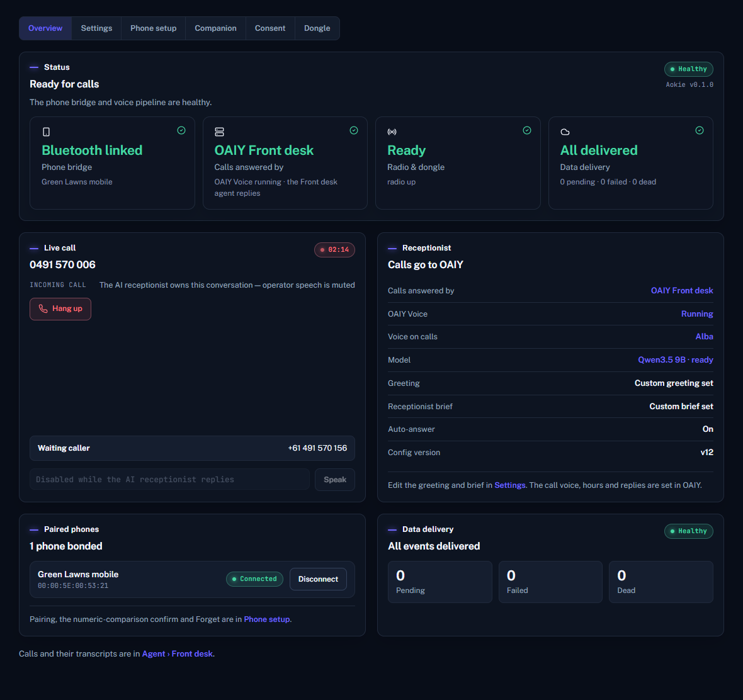Click the Alba voice link
The height and width of the screenshot is (700, 743).
tap(704, 336)
